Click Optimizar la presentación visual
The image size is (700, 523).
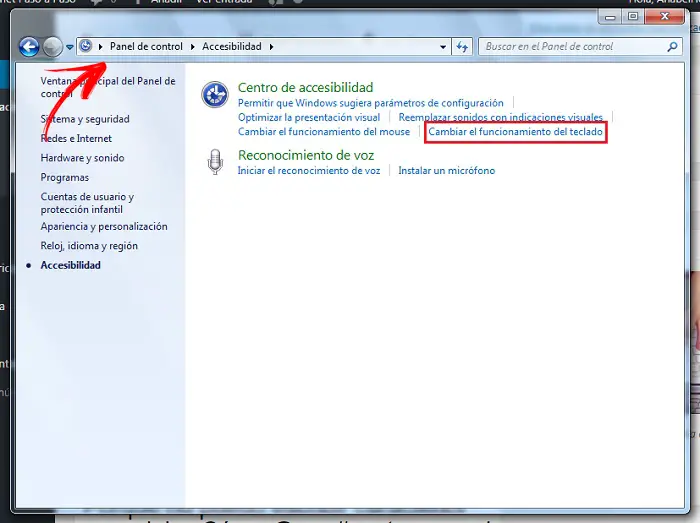coord(309,117)
